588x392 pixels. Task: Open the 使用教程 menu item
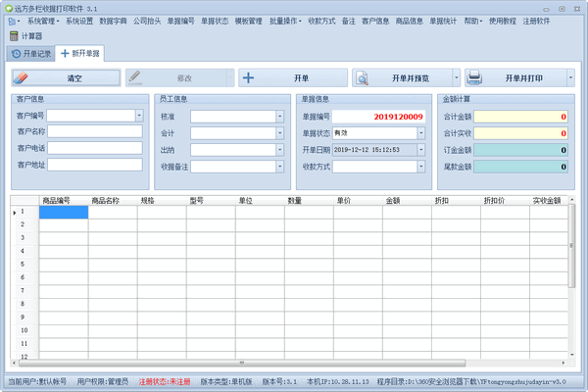point(503,21)
